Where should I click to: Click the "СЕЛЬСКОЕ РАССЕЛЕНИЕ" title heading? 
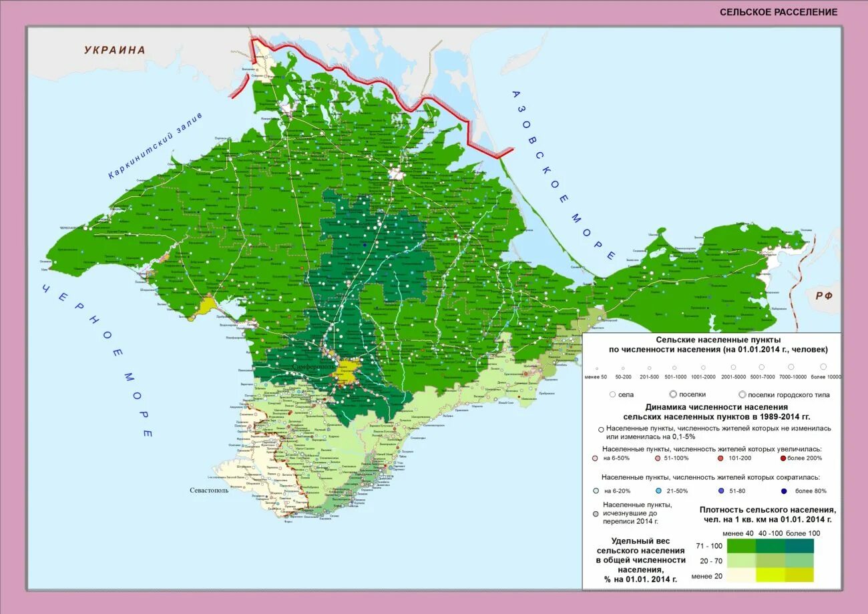(x=779, y=11)
